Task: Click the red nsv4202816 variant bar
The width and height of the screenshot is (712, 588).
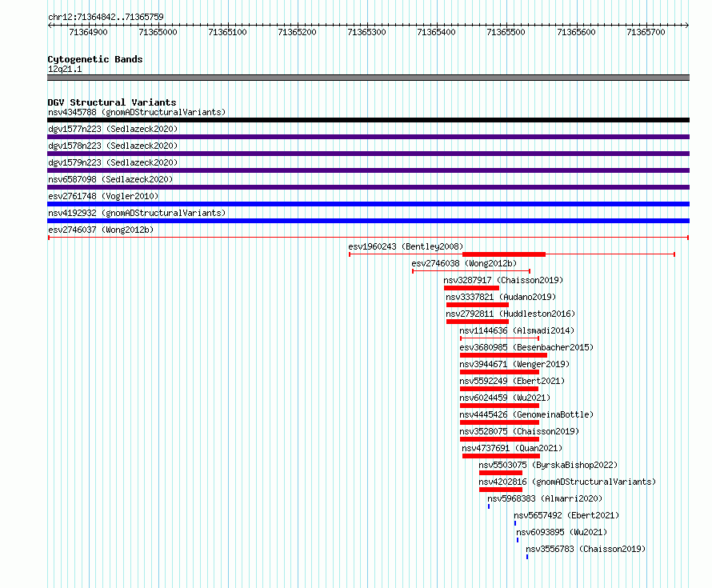Action: 500,490
